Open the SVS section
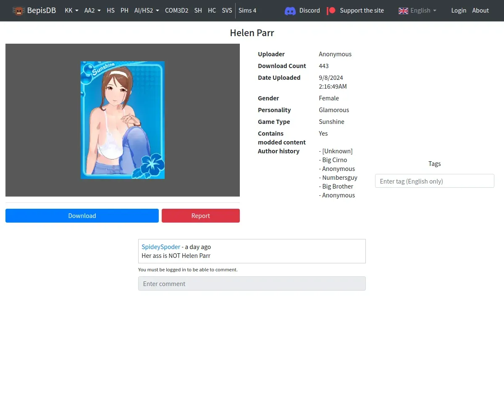This screenshot has height=420, width=504. [227, 10]
